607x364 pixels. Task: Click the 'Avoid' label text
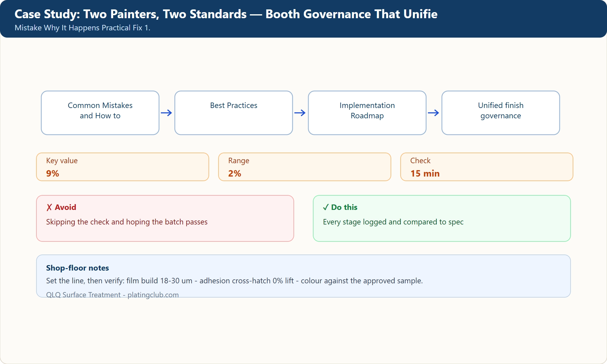(x=66, y=207)
